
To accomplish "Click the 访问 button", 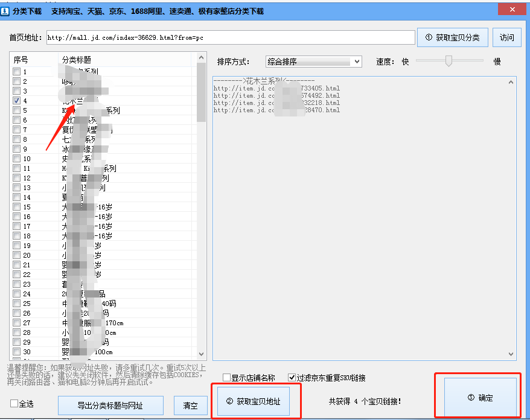I will click(506, 37).
